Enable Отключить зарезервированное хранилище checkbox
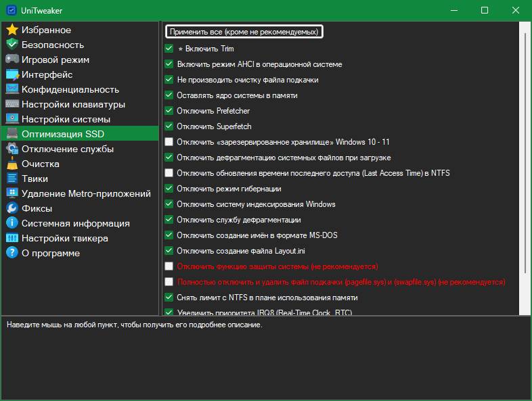This screenshot has width=532, height=401. click(x=169, y=142)
